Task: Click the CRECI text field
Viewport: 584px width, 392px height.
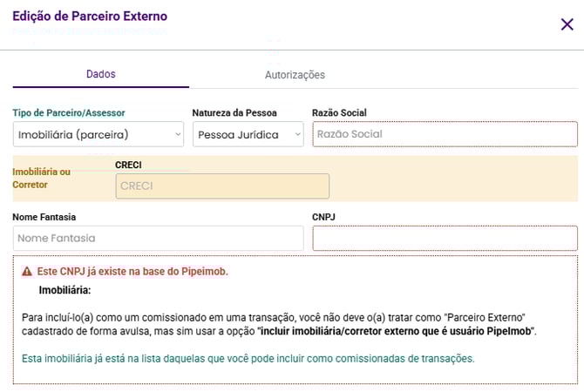Action: pyautogui.click(x=222, y=186)
